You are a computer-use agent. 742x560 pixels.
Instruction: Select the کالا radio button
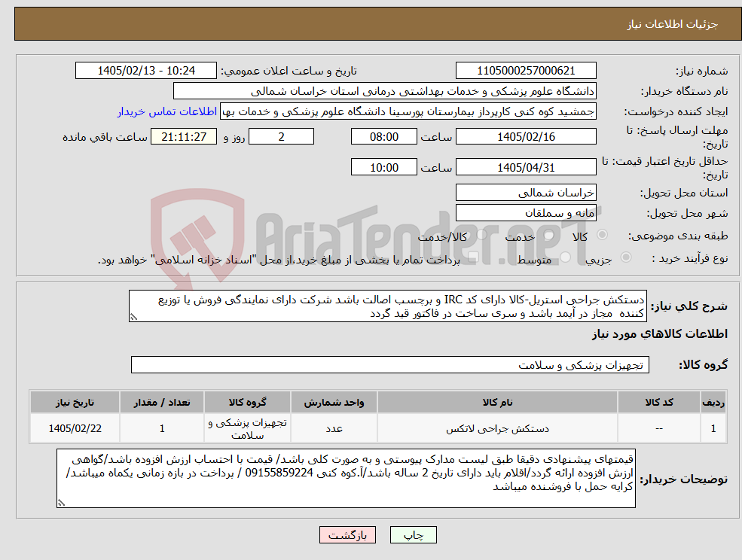[x=603, y=235]
